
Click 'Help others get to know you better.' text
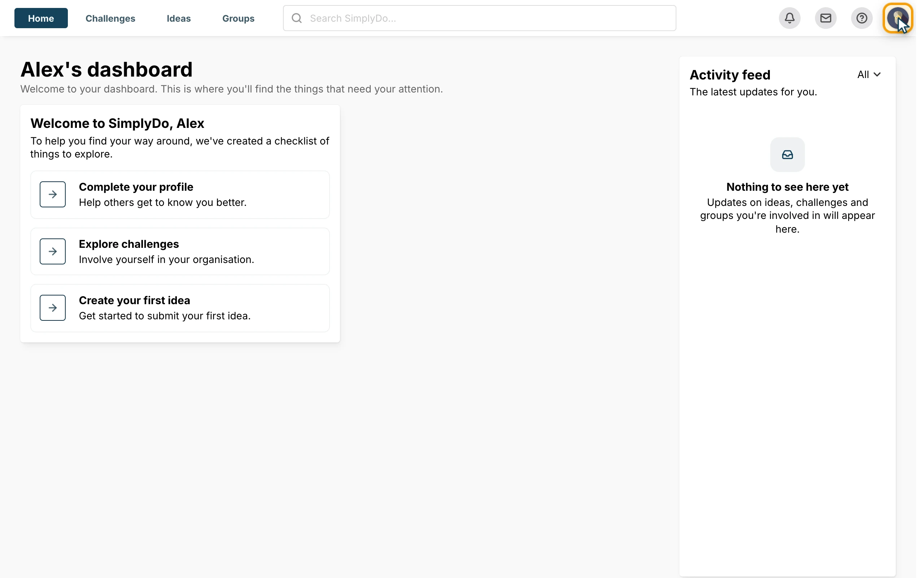coord(163,202)
